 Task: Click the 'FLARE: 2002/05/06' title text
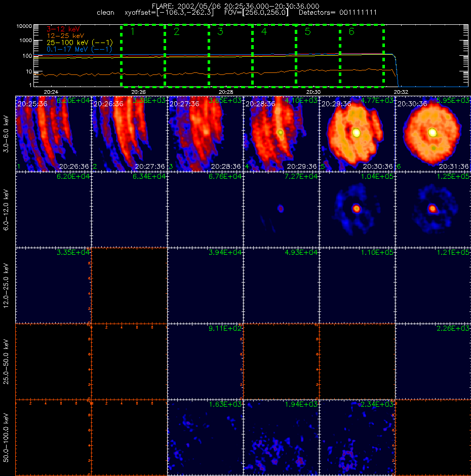point(186,6)
